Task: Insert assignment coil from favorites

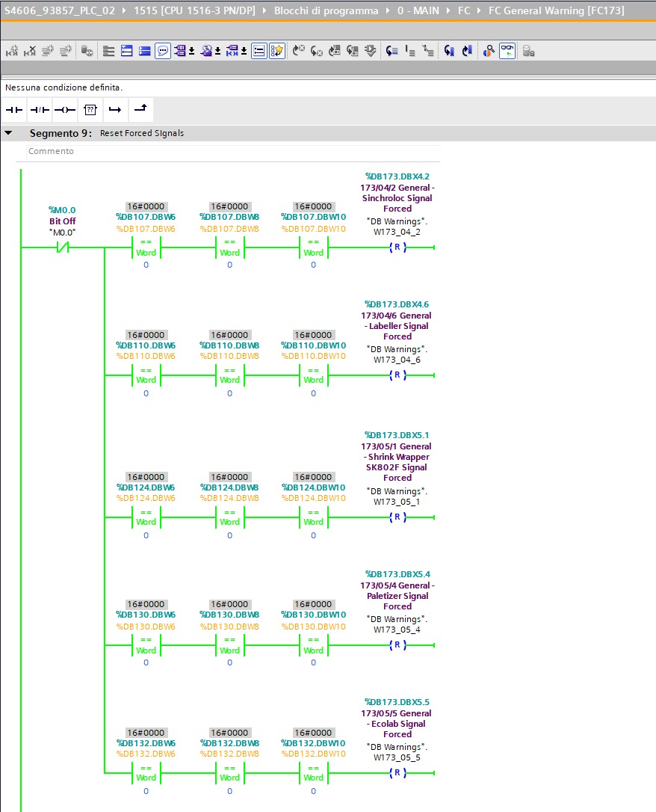Action: 65,110
